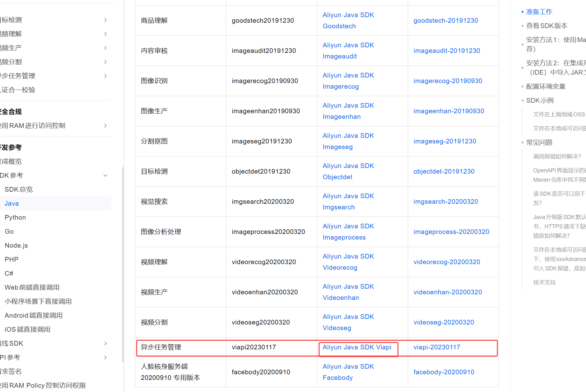
Task: Open 小程序场景下直接调用 in sidebar
Action: click(38, 301)
